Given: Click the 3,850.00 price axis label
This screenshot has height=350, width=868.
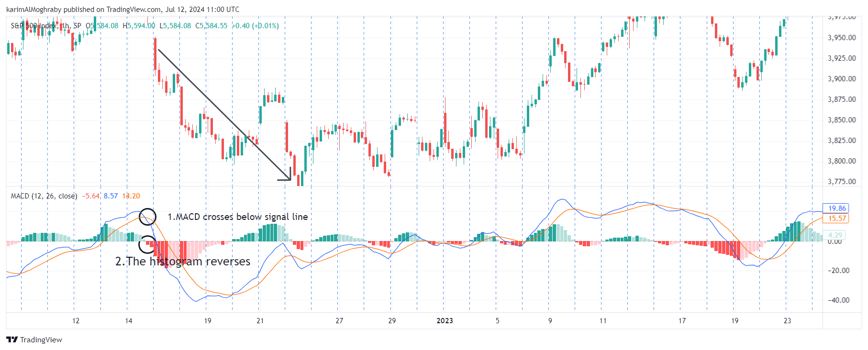Looking at the screenshot, I should coord(842,120).
